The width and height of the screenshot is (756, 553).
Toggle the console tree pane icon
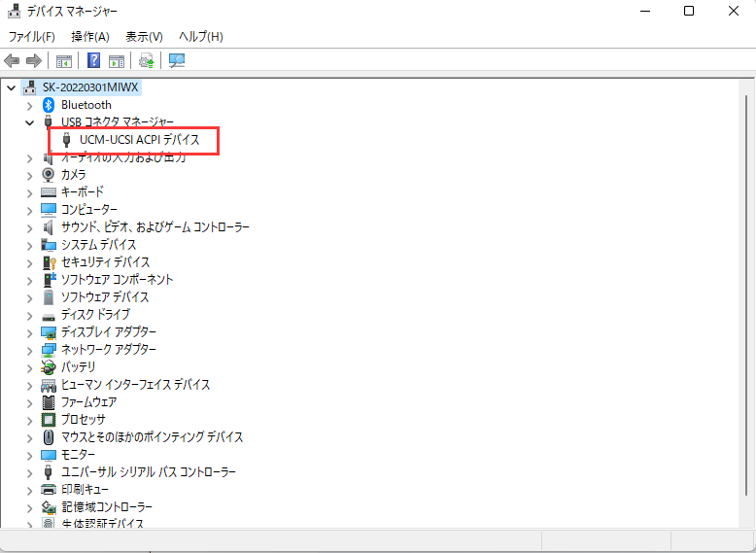click(64, 61)
